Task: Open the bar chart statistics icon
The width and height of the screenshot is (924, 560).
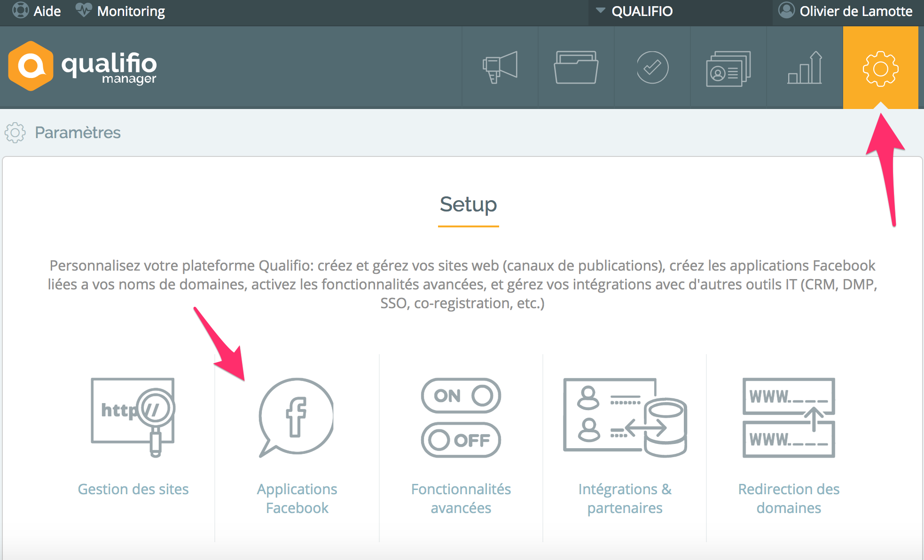Action: (805, 67)
